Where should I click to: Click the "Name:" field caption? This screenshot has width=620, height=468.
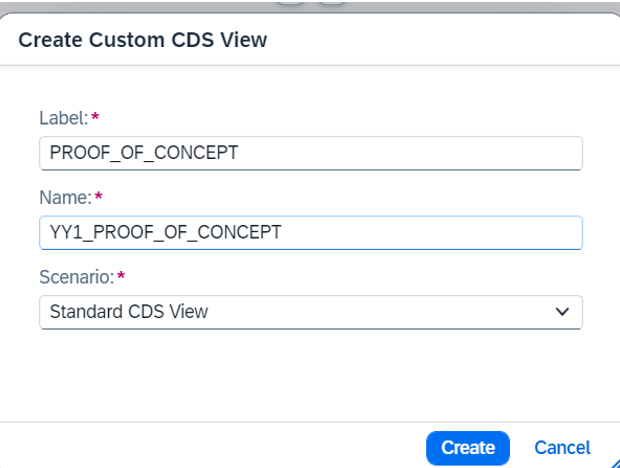point(66,197)
